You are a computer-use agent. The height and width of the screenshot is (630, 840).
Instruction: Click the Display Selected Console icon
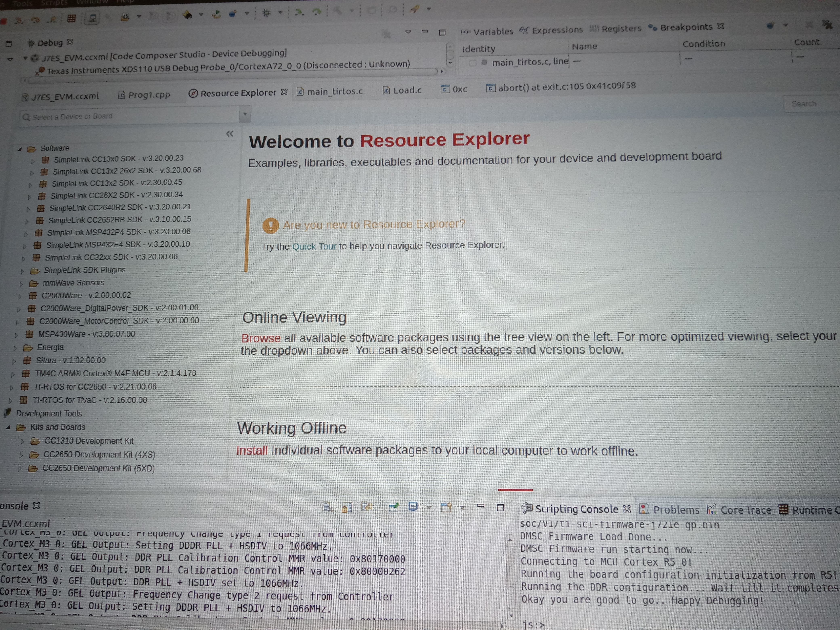click(x=413, y=507)
